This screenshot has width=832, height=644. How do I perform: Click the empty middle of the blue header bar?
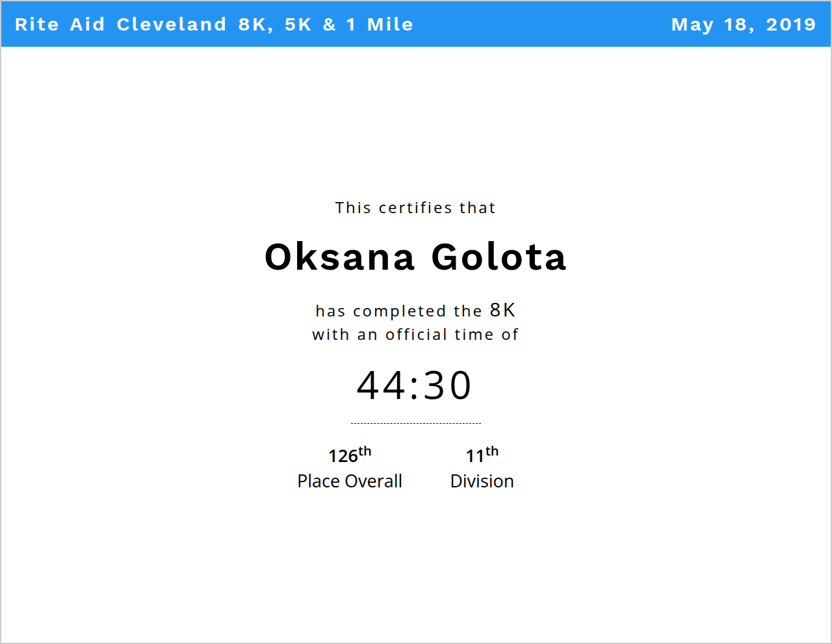[539, 25]
